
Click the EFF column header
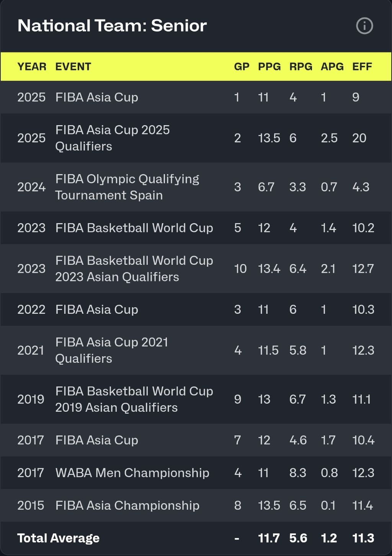(362, 67)
